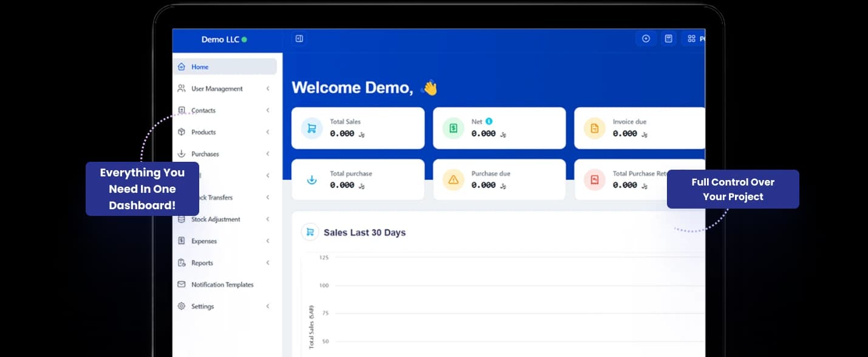The height and width of the screenshot is (357, 868).
Task: Expand the User Management menu
Action: coord(217,89)
